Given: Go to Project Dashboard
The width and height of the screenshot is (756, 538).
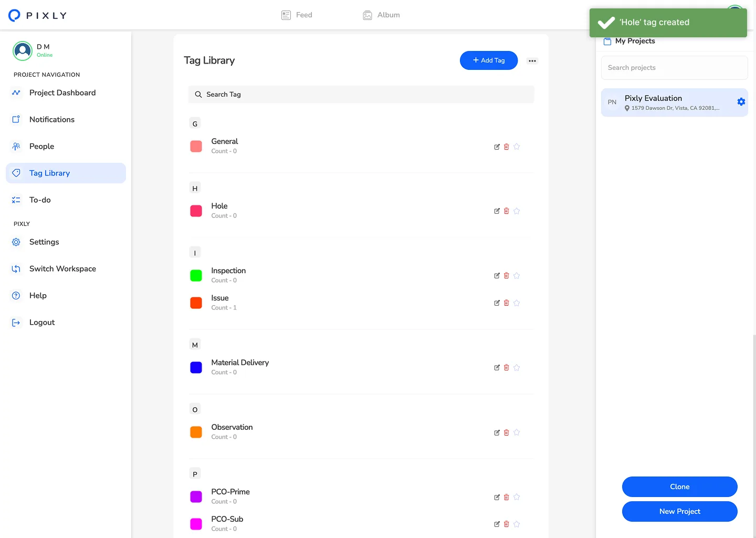Looking at the screenshot, I should tap(66, 93).
